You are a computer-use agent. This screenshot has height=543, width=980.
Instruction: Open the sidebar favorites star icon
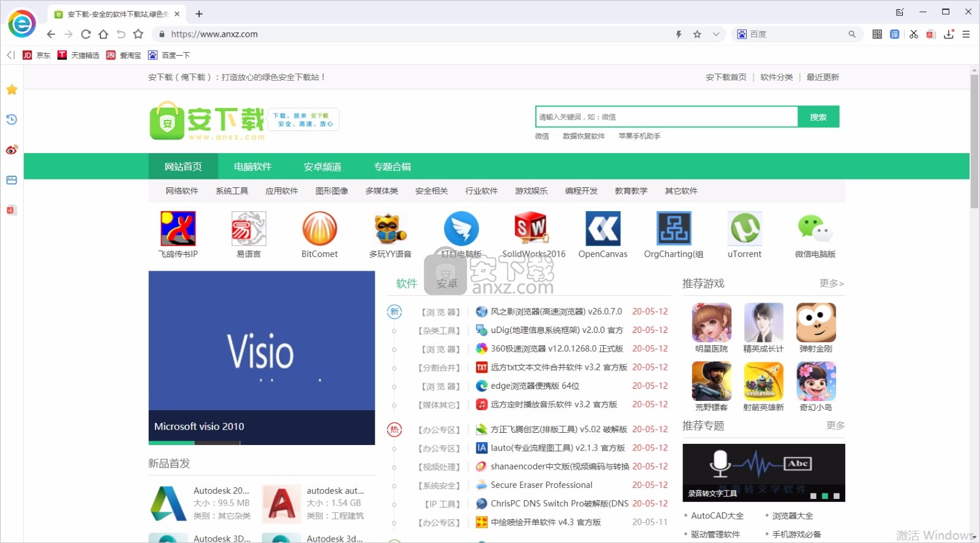[x=12, y=90]
